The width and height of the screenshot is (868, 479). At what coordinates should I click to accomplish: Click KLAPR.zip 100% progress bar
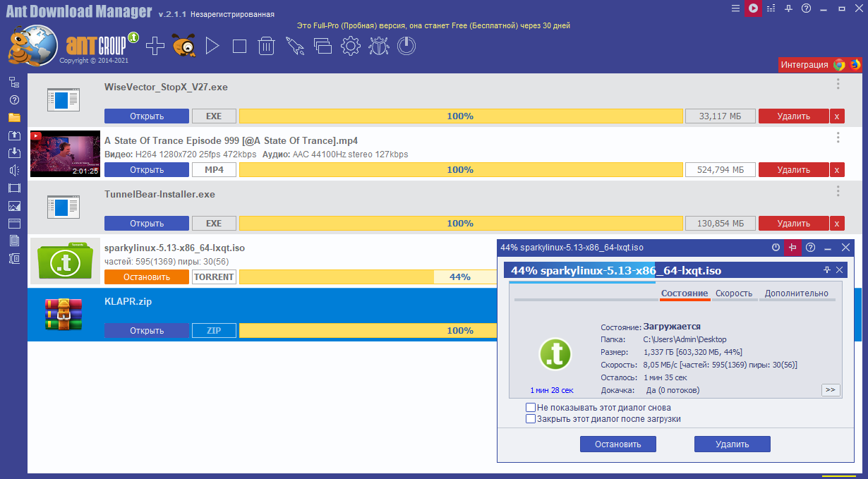[368, 331]
